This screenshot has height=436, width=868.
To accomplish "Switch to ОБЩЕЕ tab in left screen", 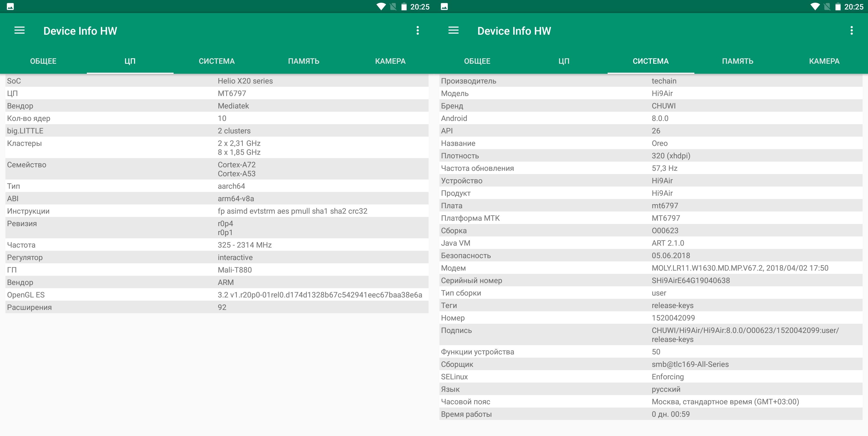I will pyautogui.click(x=43, y=61).
